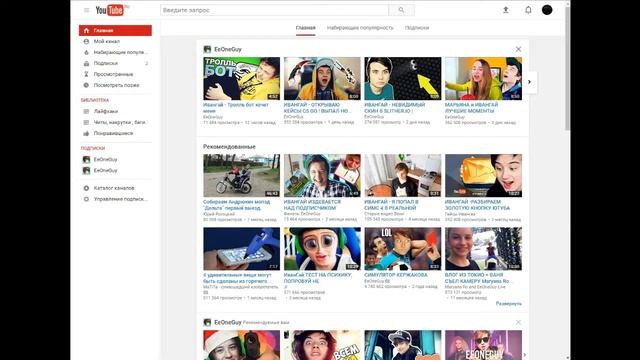Open the hot glue gun video thumbnail
The image size is (640, 360).
242,249
